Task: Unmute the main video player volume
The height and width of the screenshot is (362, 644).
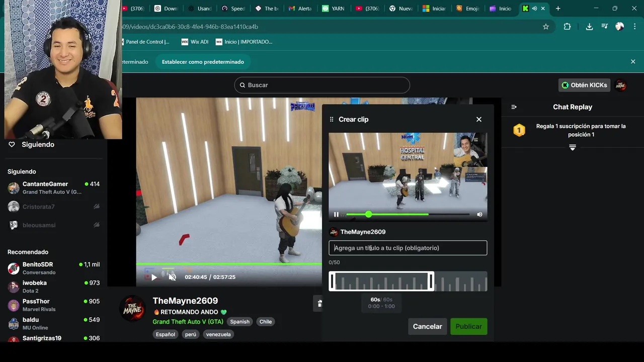Action: (172, 277)
